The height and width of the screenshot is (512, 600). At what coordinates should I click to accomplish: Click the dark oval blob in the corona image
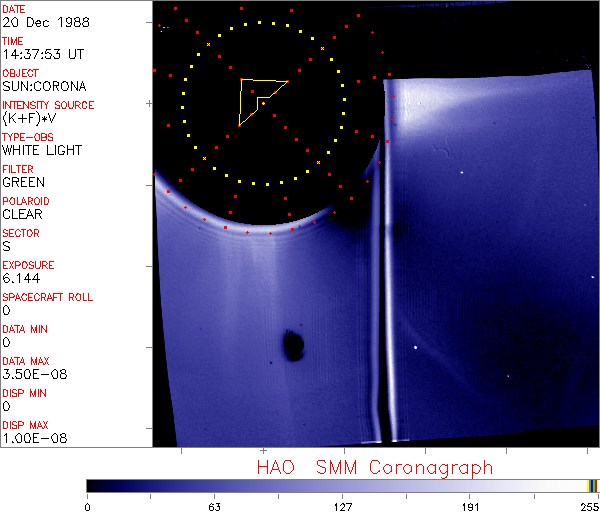click(293, 346)
